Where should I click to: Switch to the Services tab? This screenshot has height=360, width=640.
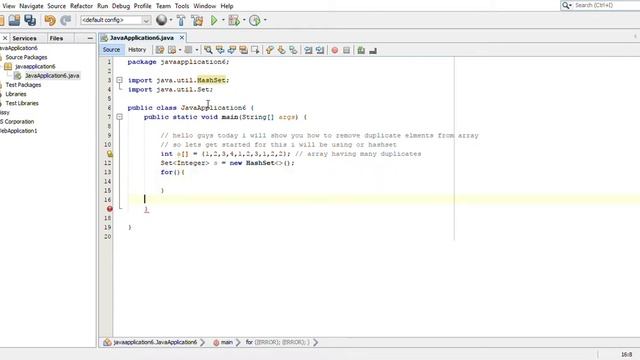[24, 38]
